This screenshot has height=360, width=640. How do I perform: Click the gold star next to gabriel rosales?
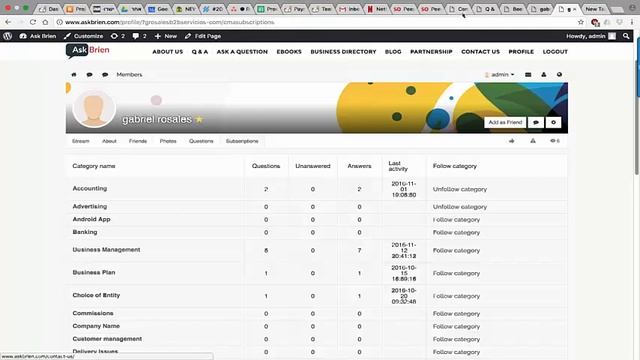199,119
